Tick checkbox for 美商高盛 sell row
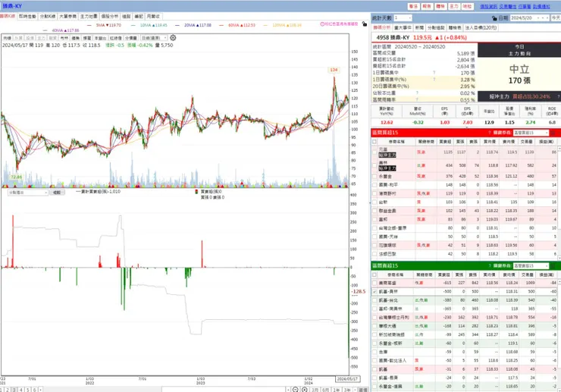The height and width of the screenshot is (392, 561). point(375,283)
